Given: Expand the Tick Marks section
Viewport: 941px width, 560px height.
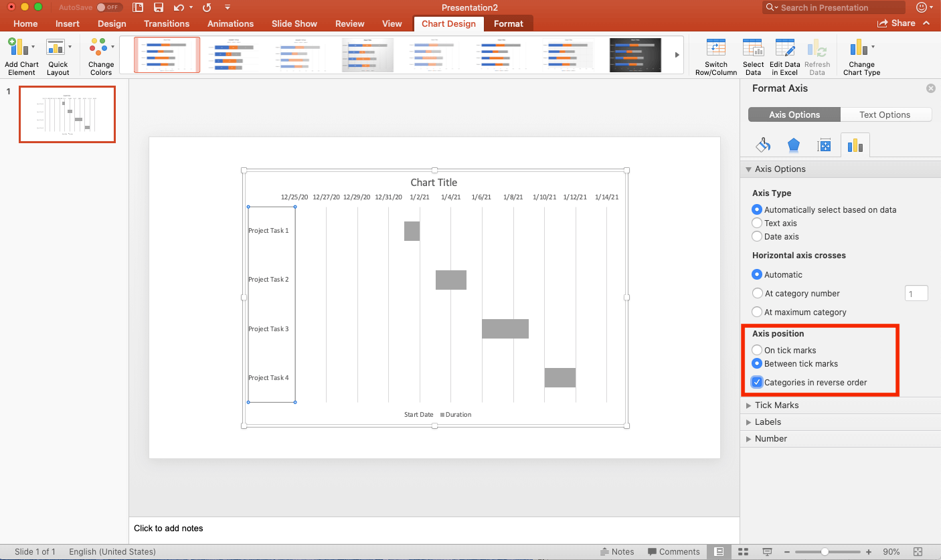Looking at the screenshot, I should (x=776, y=405).
